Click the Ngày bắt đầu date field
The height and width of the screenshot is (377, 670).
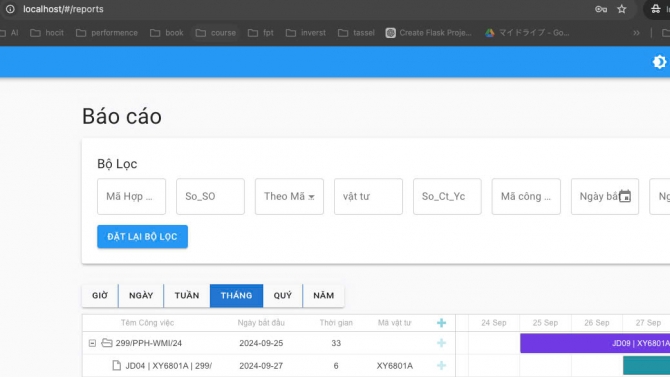[x=605, y=196]
